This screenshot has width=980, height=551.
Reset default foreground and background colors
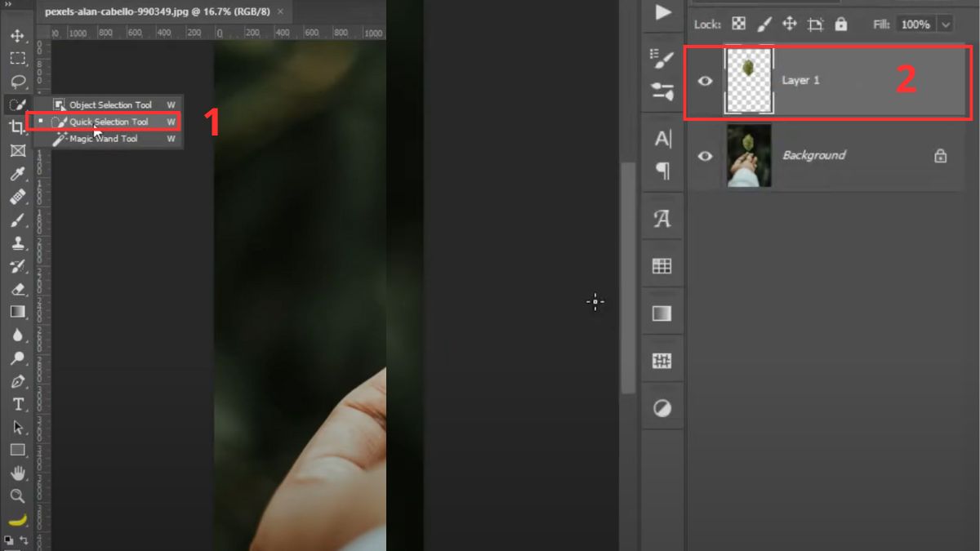[8, 540]
